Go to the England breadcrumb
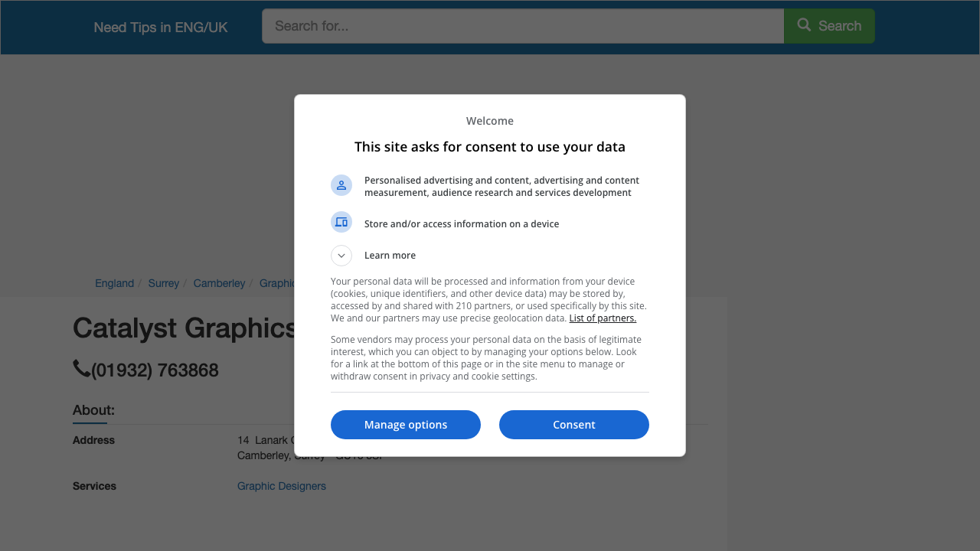980x551 pixels. (114, 283)
